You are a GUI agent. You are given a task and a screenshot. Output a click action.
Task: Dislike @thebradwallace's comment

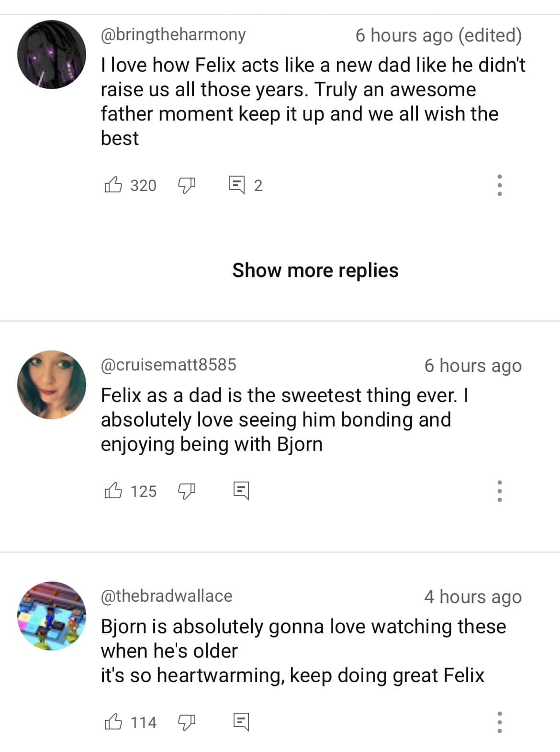click(187, 722)
